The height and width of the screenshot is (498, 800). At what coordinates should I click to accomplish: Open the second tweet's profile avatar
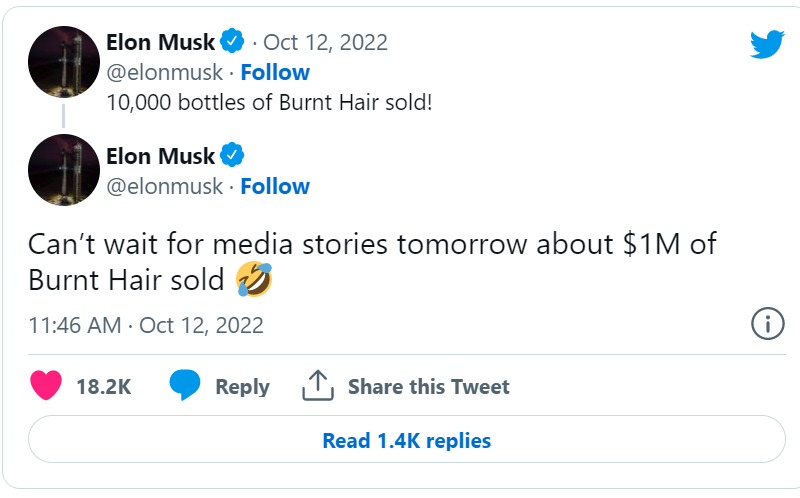(62, 170)
